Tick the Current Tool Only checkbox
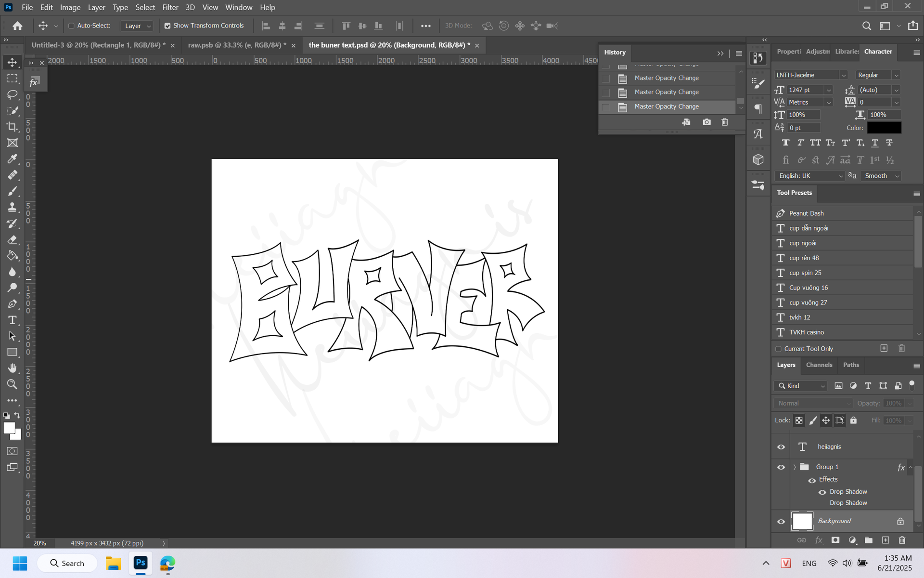The image size is (924, 578). [x=778, y=349]
